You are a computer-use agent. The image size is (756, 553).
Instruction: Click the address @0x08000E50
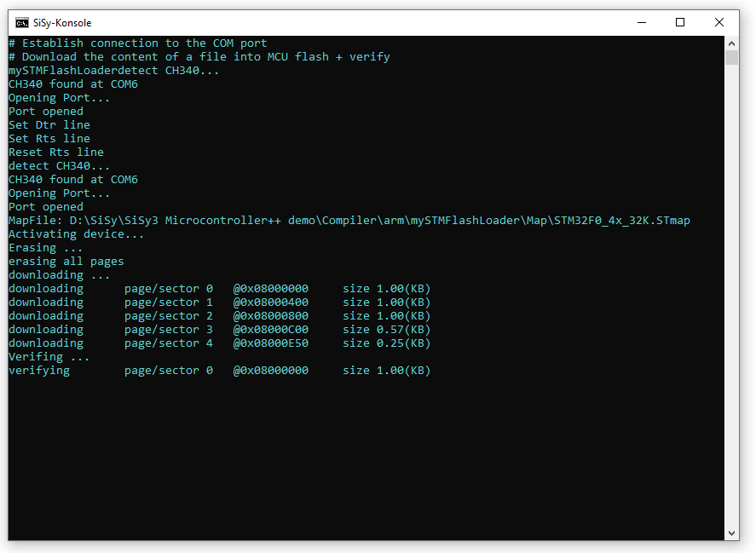[x=270, y=343]
